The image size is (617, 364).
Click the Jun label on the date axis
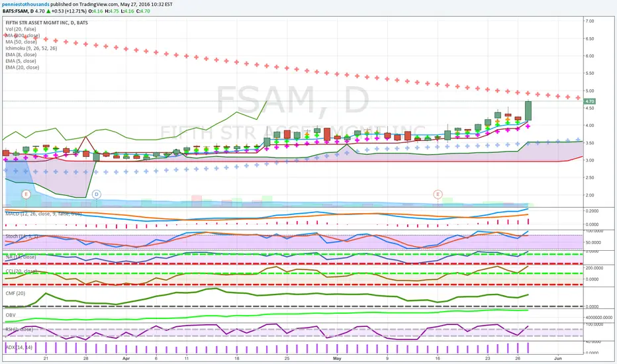click(x=557, y=359)
